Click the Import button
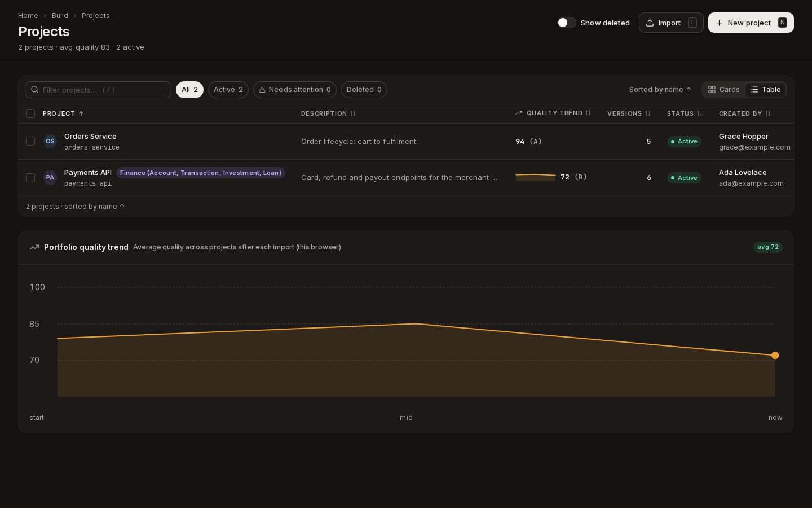 coord(671,23)
